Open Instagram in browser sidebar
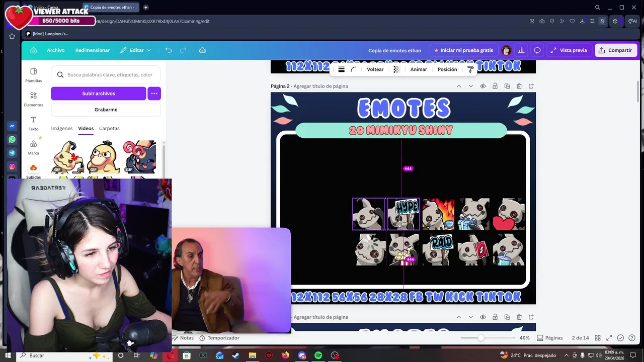 coord(12,166)
